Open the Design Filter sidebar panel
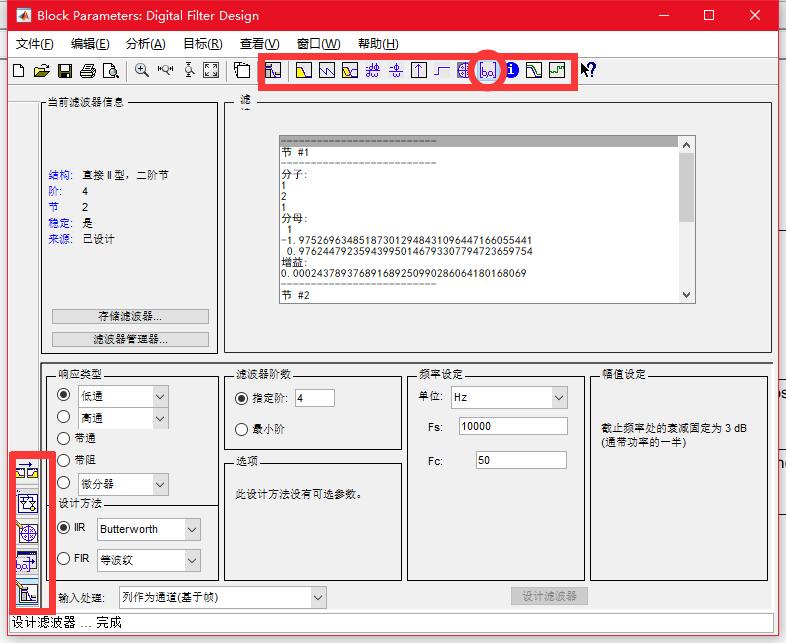The image size is (786, 643). 28,593
